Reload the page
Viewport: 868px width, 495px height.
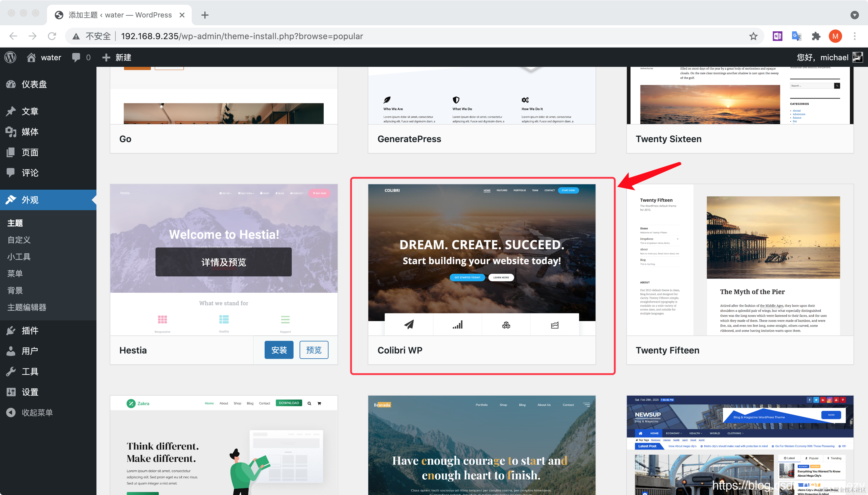point(52,36)
